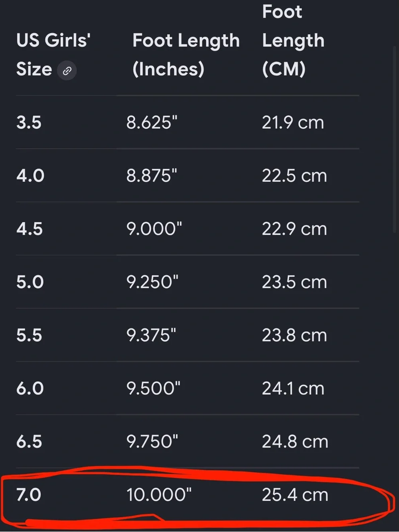Click the 24.1 cm measurement
Viewport: 399px width, 532px height.
pos(293,388)
